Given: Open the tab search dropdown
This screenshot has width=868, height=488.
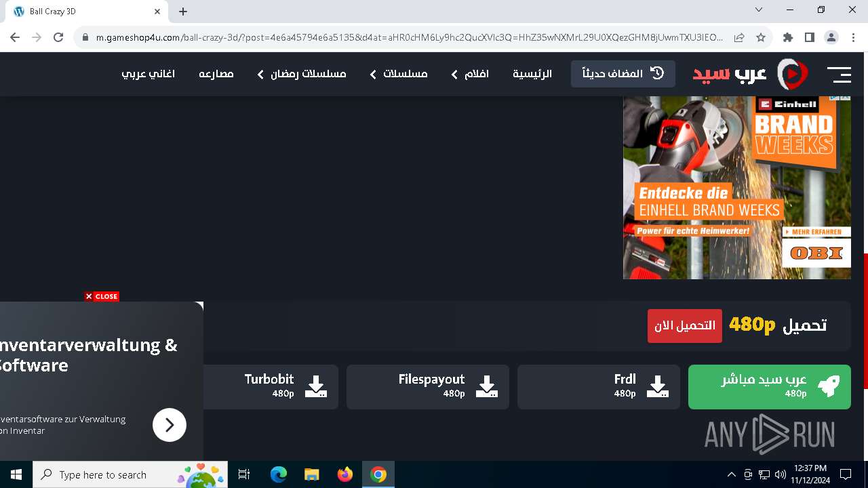Looking at the screenshot, I should [759, 10].
